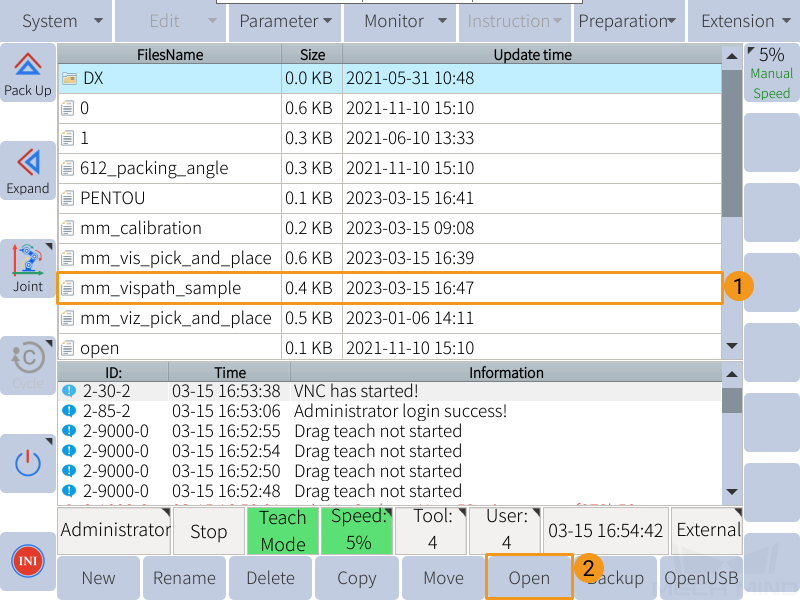Open the Tool: 4 selector
The width and height of the screenshot is (800, 600).
click(x=432, y=531)
